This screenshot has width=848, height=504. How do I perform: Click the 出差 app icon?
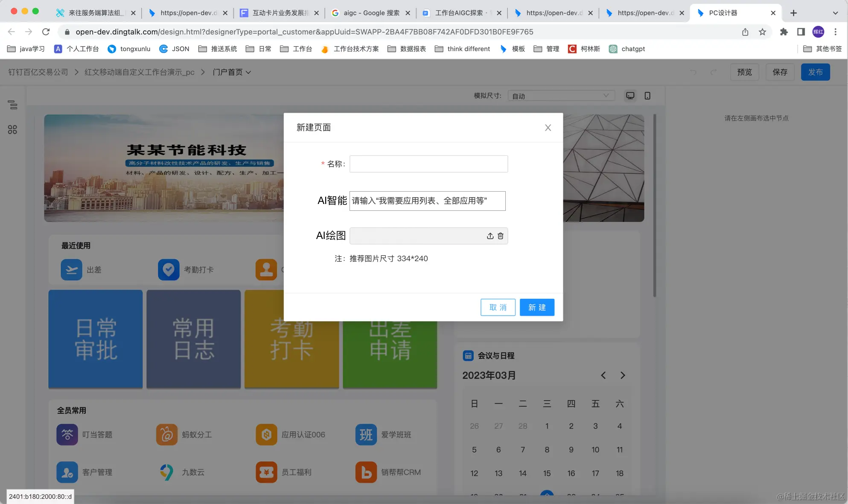71,270
